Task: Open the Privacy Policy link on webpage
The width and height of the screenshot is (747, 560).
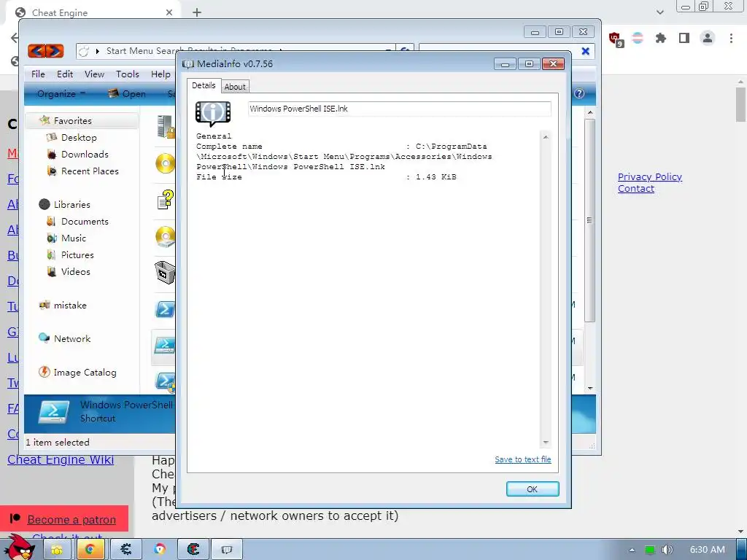Action: point(650,176)
